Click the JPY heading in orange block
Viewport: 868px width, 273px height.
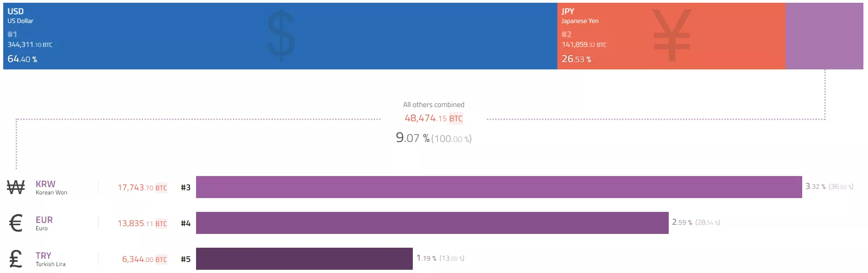coord(568,11)
